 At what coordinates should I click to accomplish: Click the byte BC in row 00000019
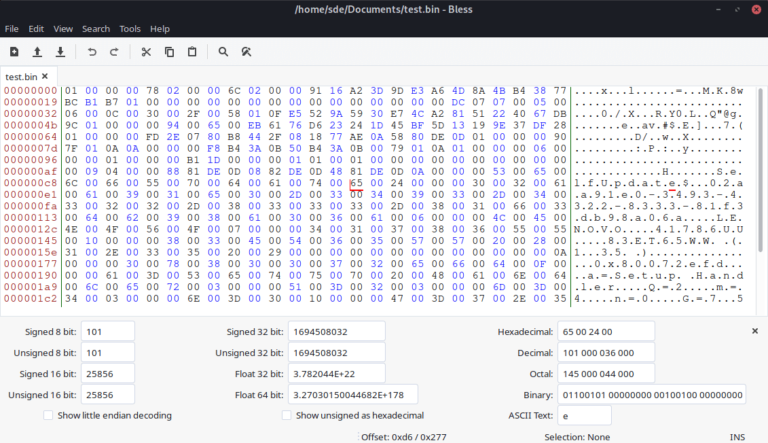coord(71,102)
